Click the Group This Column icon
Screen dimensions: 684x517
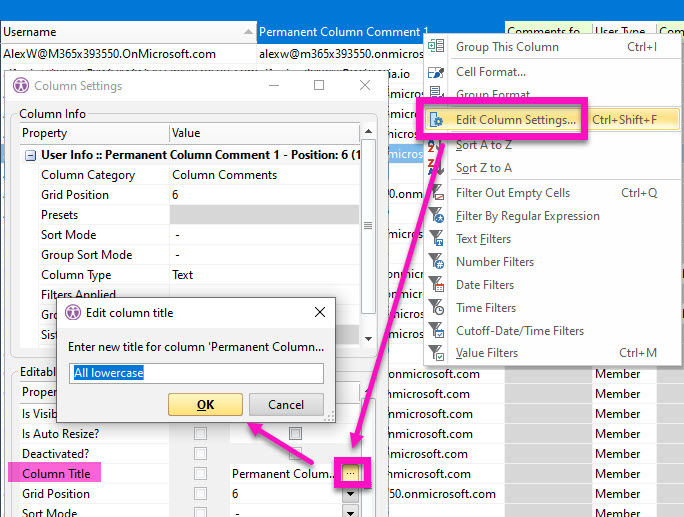(x=436, y=47)
